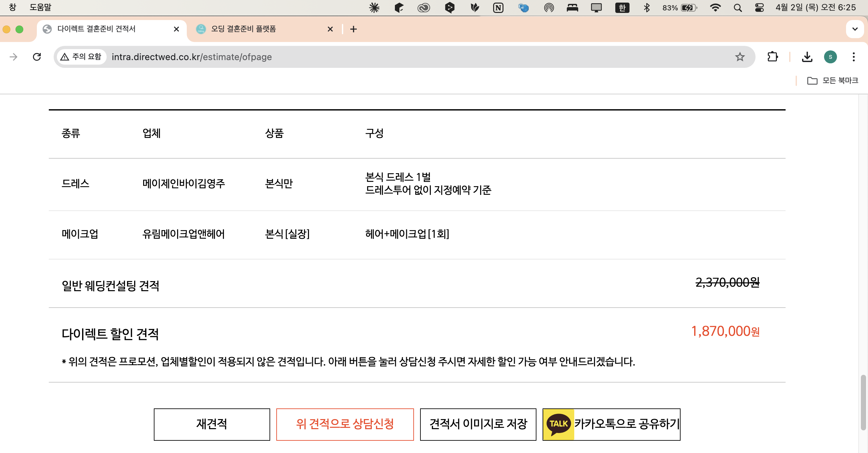The height and width of the screenshot is (453, 868).
Task: Click the Korean input source indicator
Action: [x=622, y=7]
